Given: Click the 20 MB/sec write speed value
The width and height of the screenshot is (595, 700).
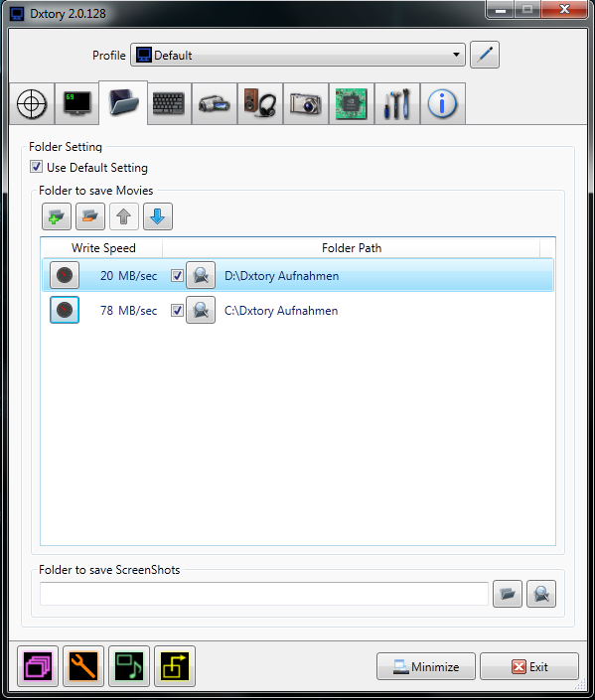Looking at the screenshot, I should pos(128,276).
